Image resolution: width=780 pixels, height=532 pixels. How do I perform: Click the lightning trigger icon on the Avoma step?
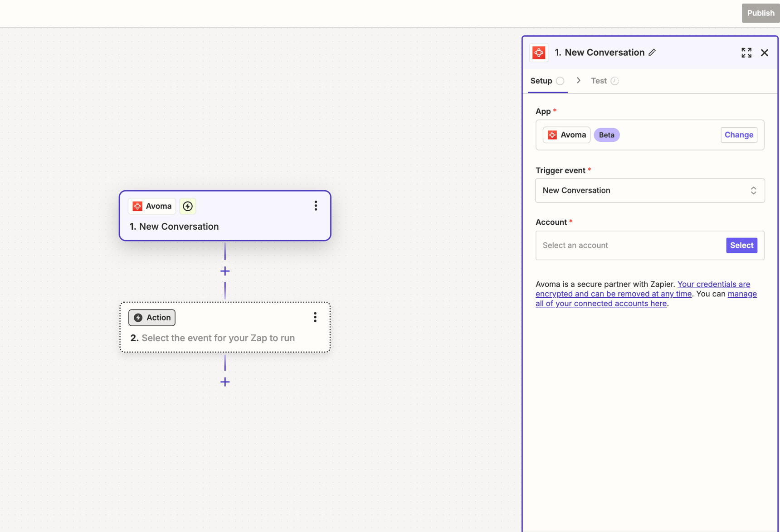[187, 206]
